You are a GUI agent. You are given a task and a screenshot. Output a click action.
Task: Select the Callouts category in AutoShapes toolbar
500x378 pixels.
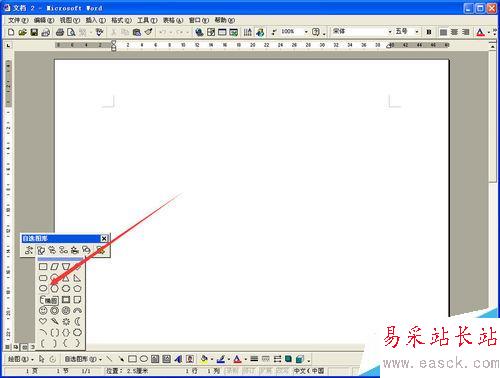click(x=86, y=250)
